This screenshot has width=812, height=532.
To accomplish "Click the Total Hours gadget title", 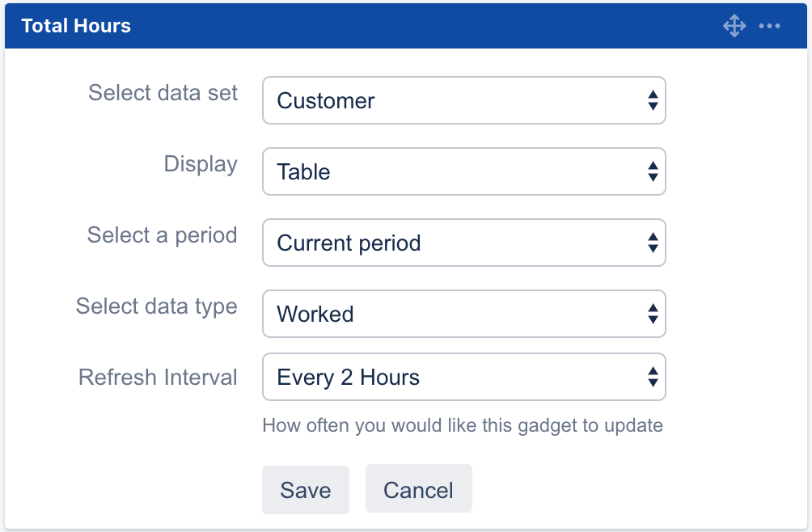I will [x=76, y=26].
